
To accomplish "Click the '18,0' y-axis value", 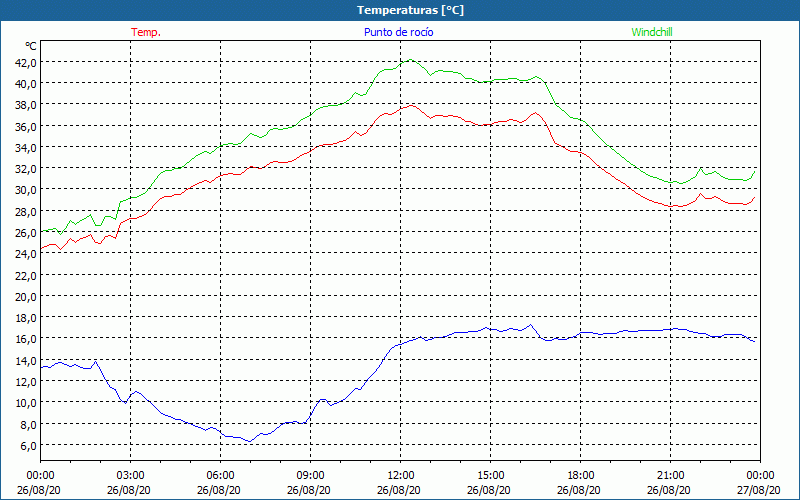I will click(x=27, y=317).
